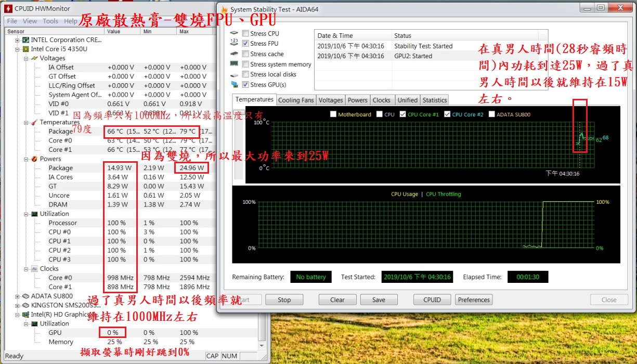Image resolution: width=637 pixels, height=364 pixels.
Task: Toggle the Motherboard graph checkbox
Action: [333, 114]
